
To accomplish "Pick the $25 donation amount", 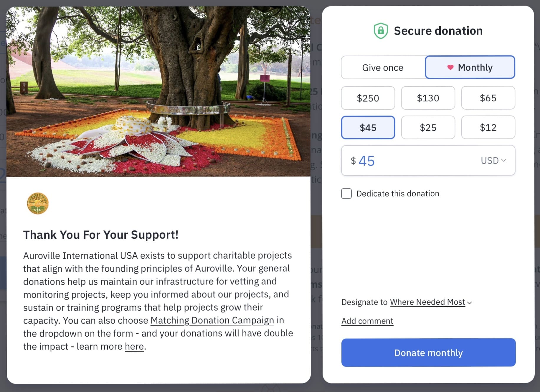I will click(428, 128).
